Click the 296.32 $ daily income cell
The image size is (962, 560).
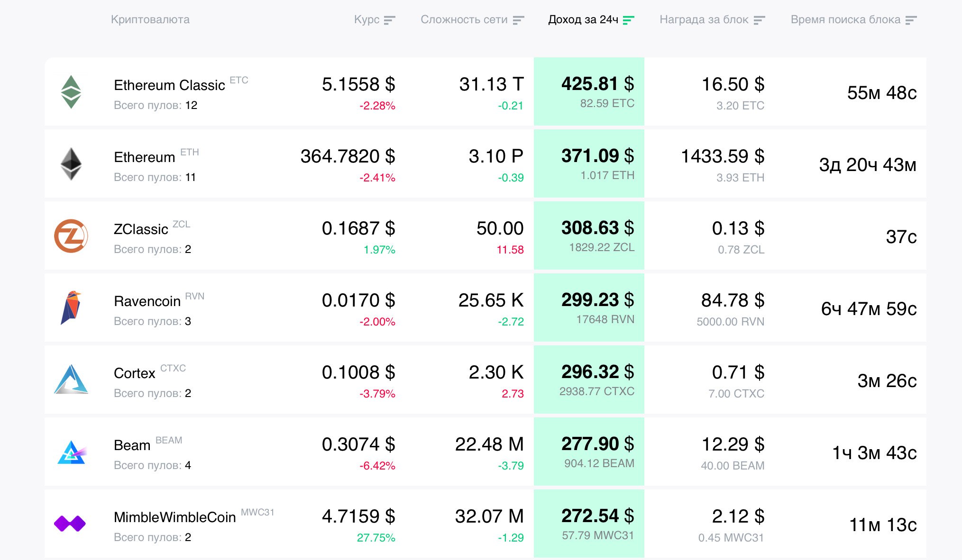[x=589, y=379]
